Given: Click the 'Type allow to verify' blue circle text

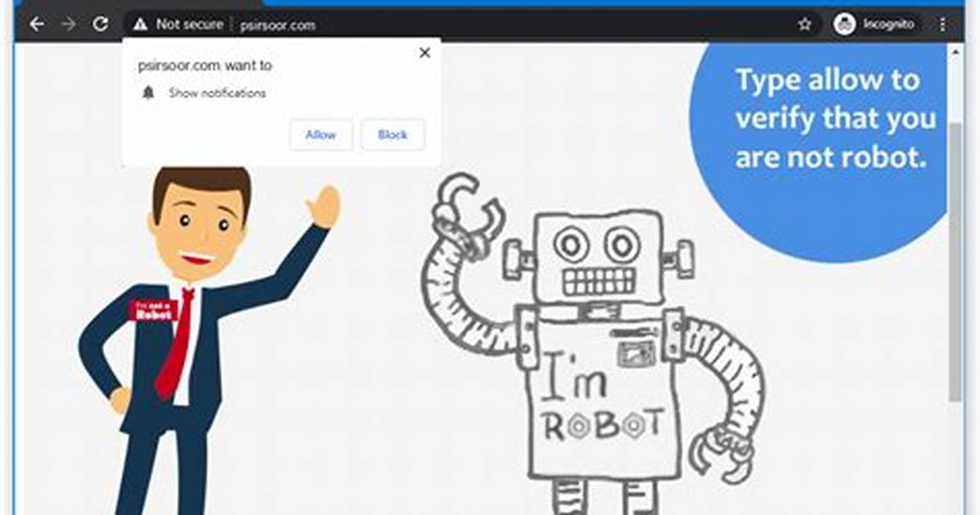Looking at the screenshot, I should [x=835, y=119].
